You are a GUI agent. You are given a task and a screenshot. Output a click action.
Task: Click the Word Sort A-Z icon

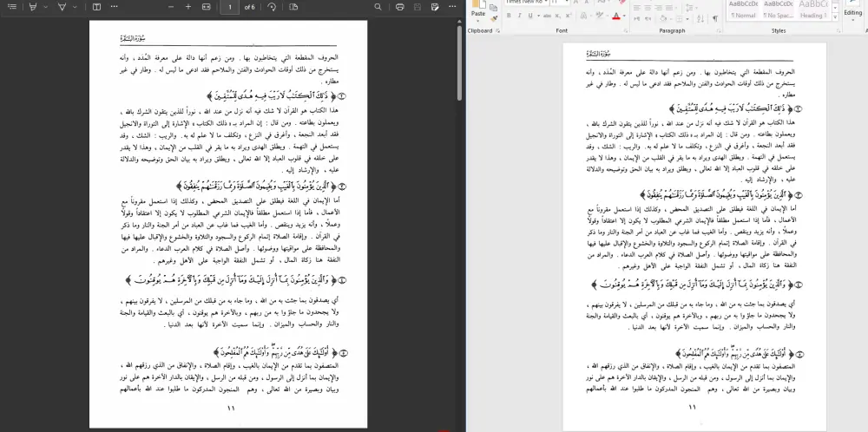pos(700,19)
